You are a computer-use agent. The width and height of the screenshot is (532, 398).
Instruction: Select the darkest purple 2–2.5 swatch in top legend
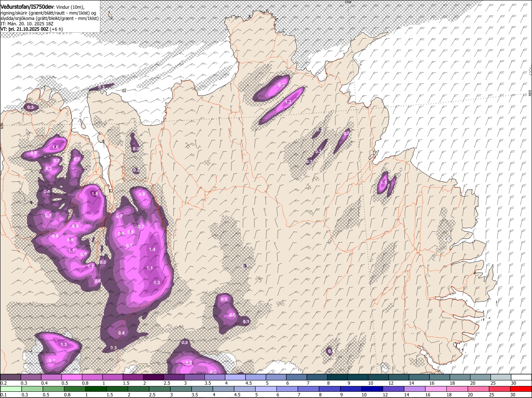coord(154,377)
